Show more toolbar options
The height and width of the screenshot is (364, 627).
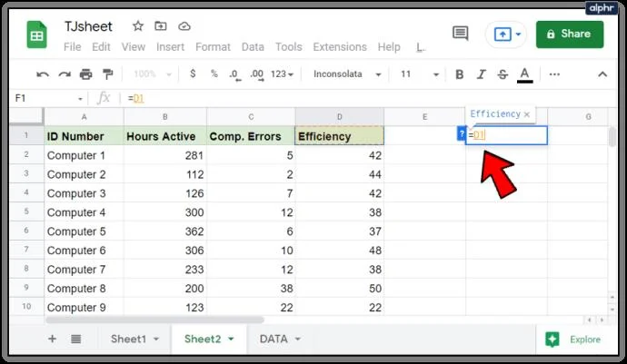coord(554,74)
